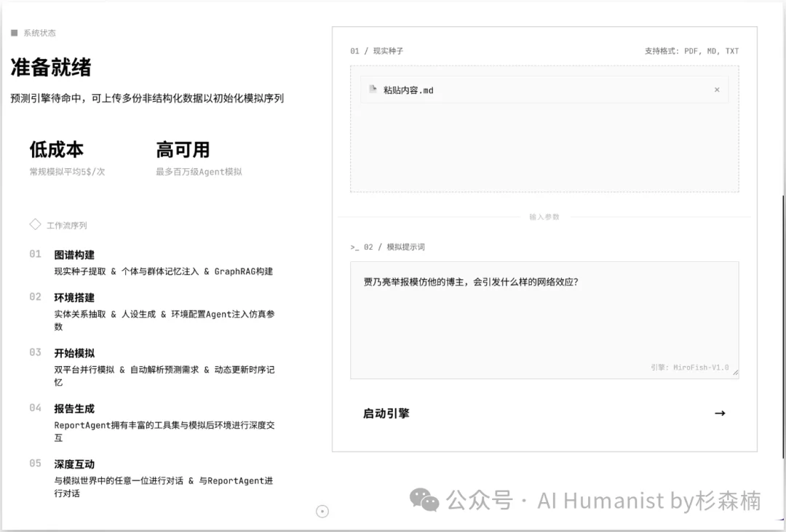Click the terminal icon beside 模拟提示词
This screenshot has height=532, width=786.
pos(354,246)
